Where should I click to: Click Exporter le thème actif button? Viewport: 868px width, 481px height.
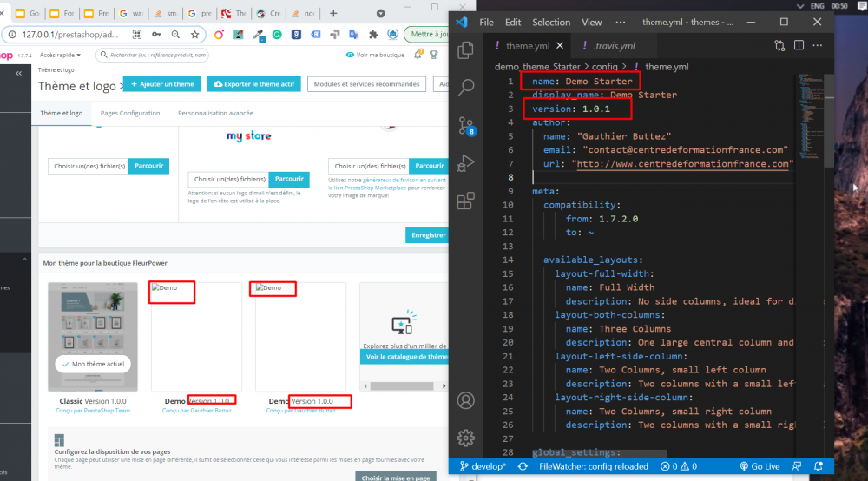(253, 84)
